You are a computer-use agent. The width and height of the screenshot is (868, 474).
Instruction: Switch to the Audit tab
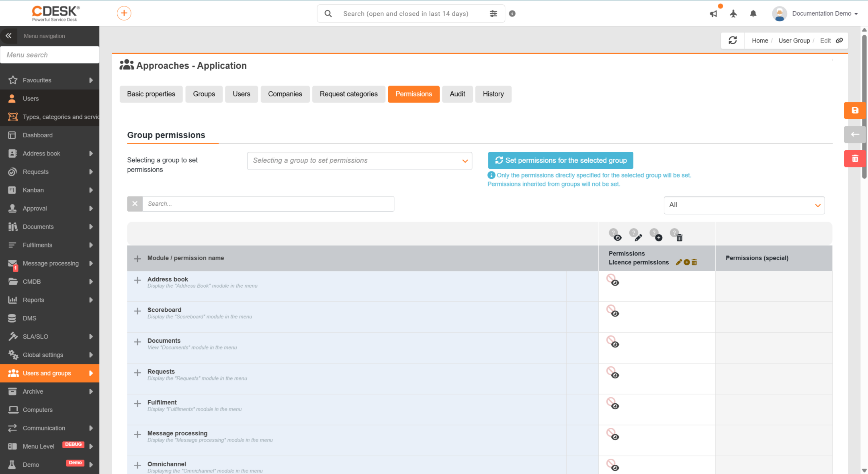coord(457,94)
